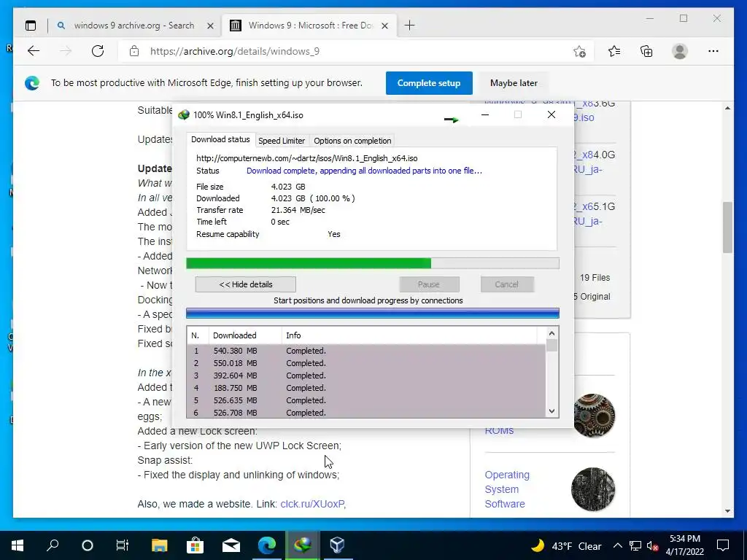Screen dimensions: 747x560
Task: Click the Downloaded column header
Action: coord(245,335)
